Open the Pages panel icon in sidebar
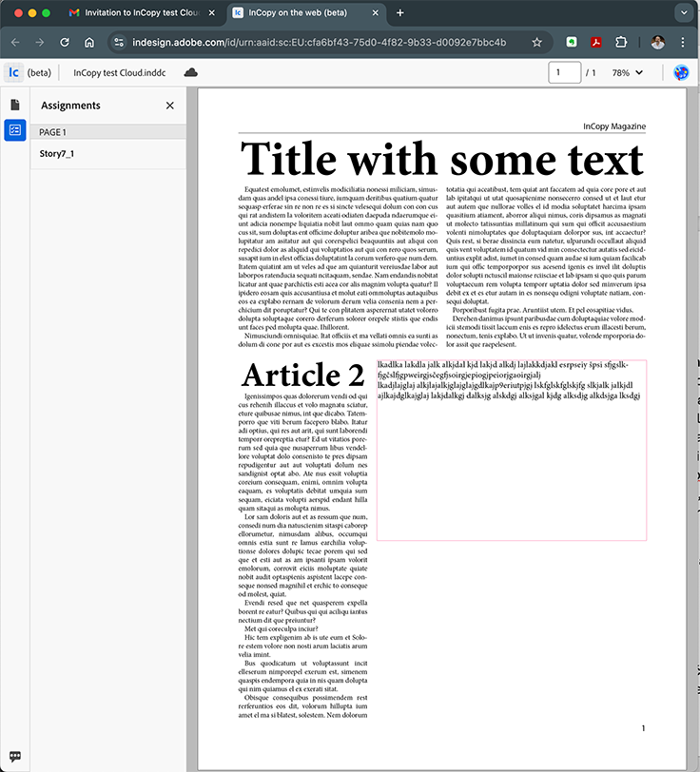Viewport: 700px width, 772px height. (x=15, y=105)
